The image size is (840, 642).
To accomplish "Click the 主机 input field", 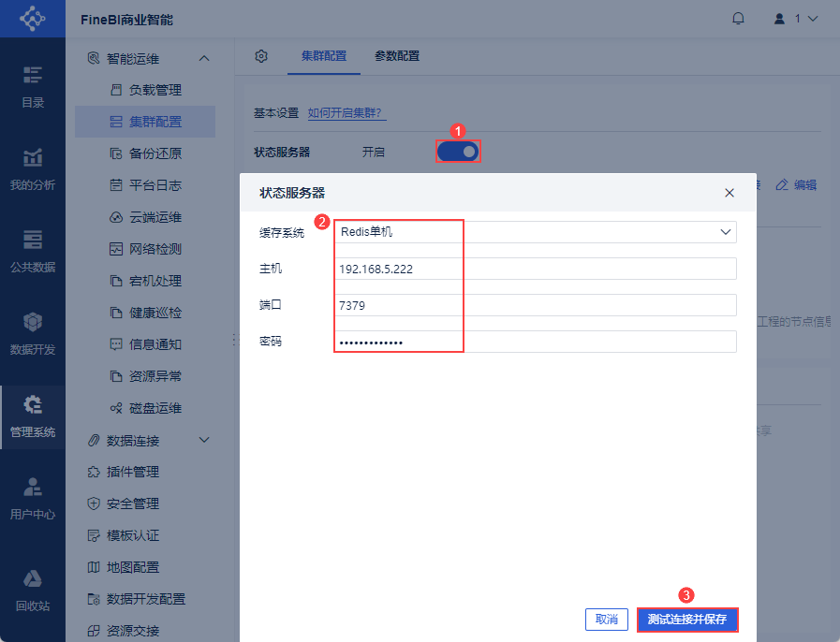I will click(535, 269).
